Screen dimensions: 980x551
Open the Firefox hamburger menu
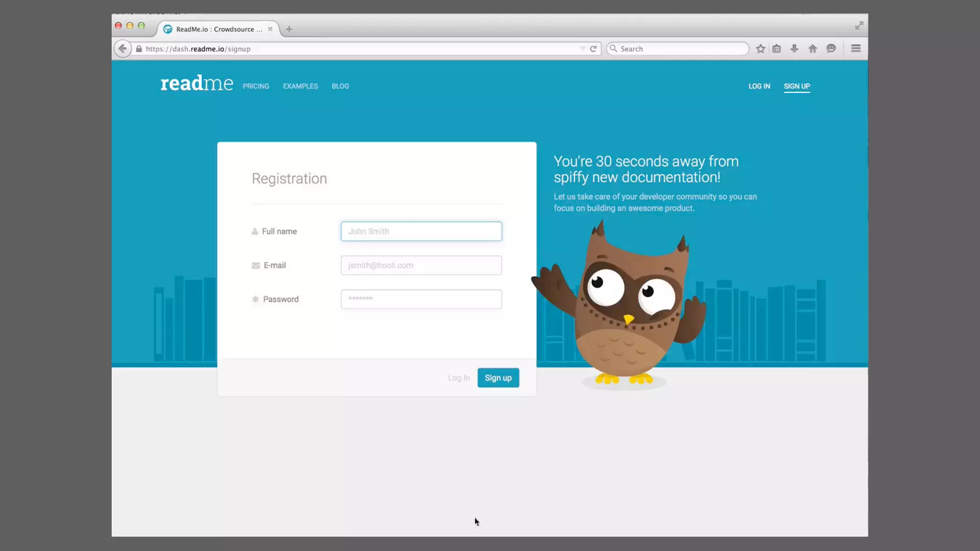(856, 49)
